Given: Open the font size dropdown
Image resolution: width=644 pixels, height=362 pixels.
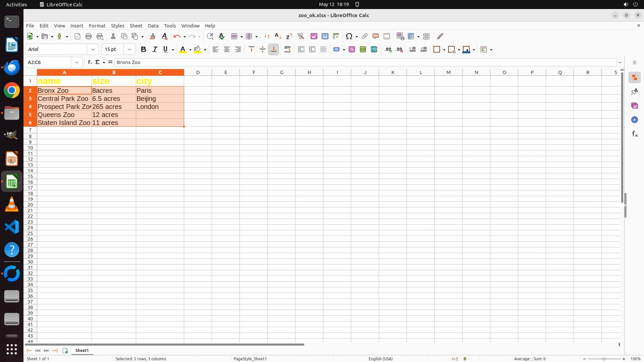Looking at the screenshot, I should click(x=129, y=49).
